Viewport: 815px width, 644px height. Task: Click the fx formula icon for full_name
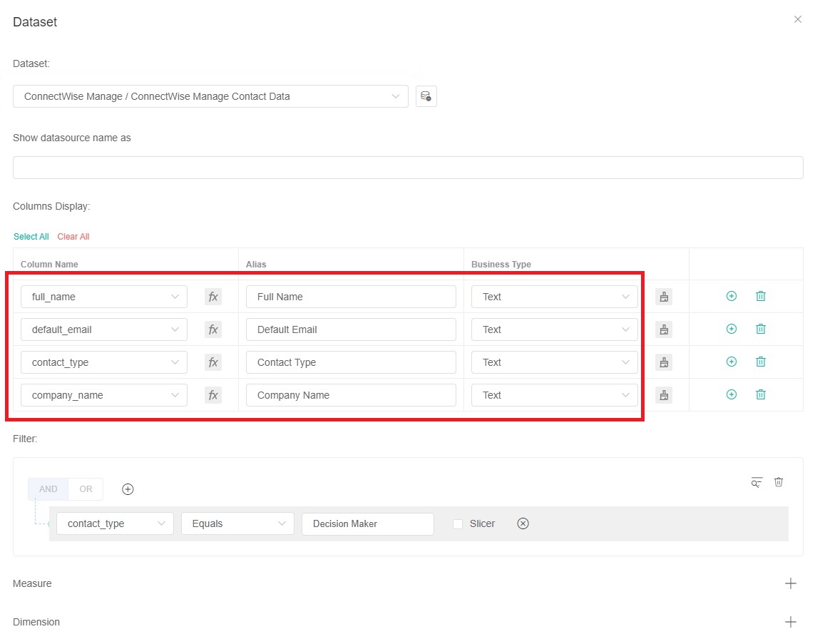[x=212, y=297]
